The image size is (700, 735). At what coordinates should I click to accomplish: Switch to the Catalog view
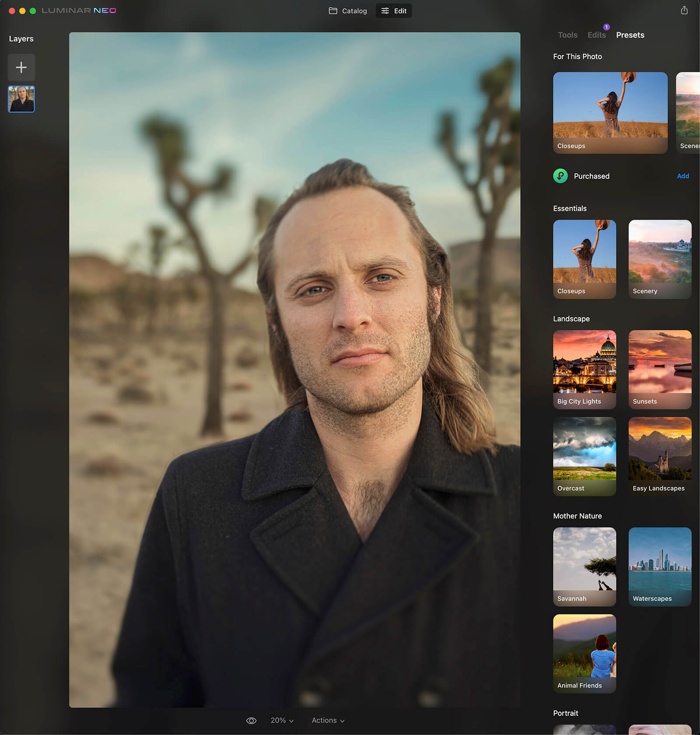pos(348,11)
